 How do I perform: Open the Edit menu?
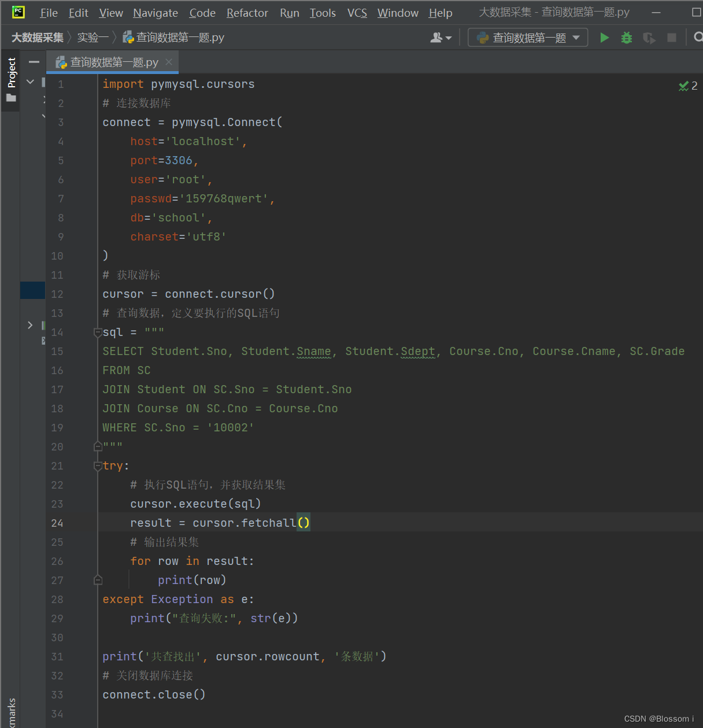click(78, 13)
